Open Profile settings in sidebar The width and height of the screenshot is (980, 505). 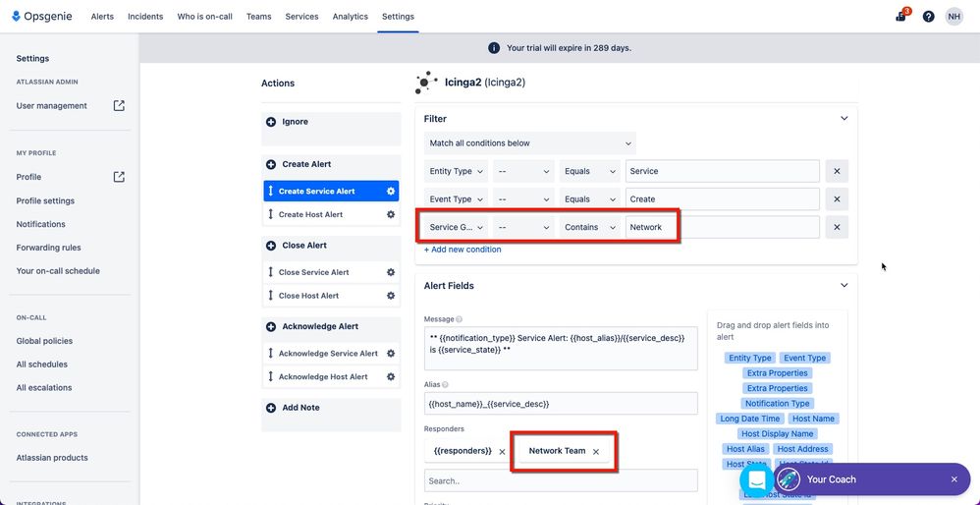point(45,200)
